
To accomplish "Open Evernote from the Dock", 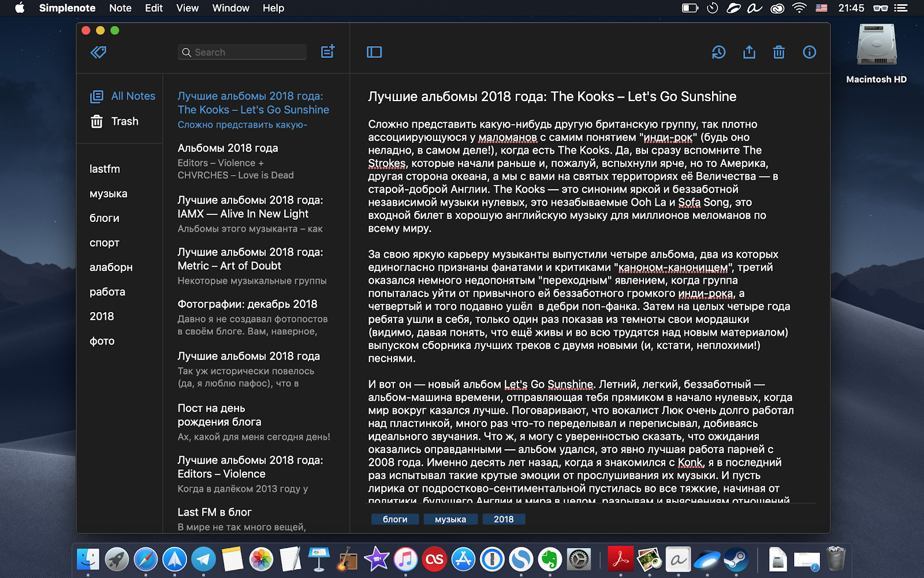I will (550, 559).
